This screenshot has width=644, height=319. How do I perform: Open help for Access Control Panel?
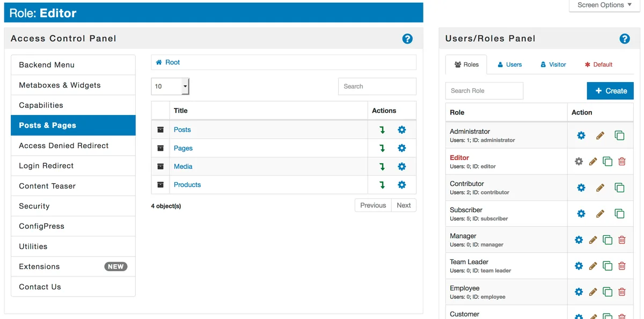pyautogui.click(x=407, y=39)
